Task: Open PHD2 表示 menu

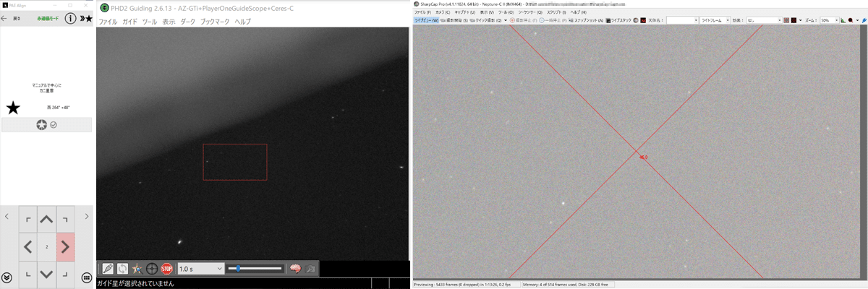Action: click(x=169, y=22)
